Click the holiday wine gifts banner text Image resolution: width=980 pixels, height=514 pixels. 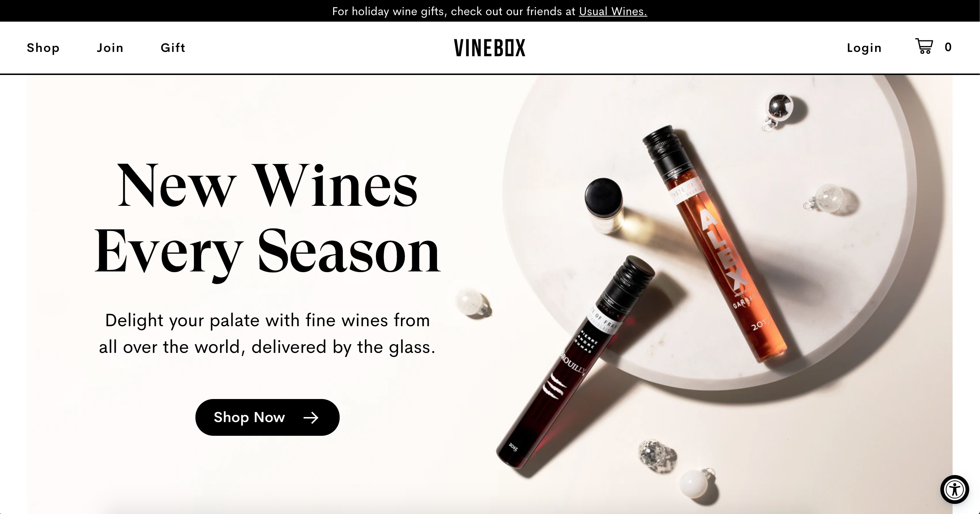tap(490, 12)
